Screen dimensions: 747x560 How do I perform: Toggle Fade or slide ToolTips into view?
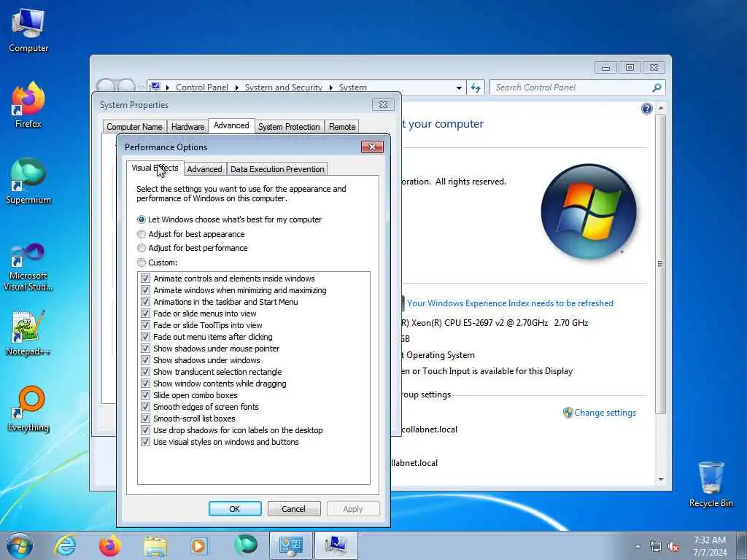[x=145, y=325]
